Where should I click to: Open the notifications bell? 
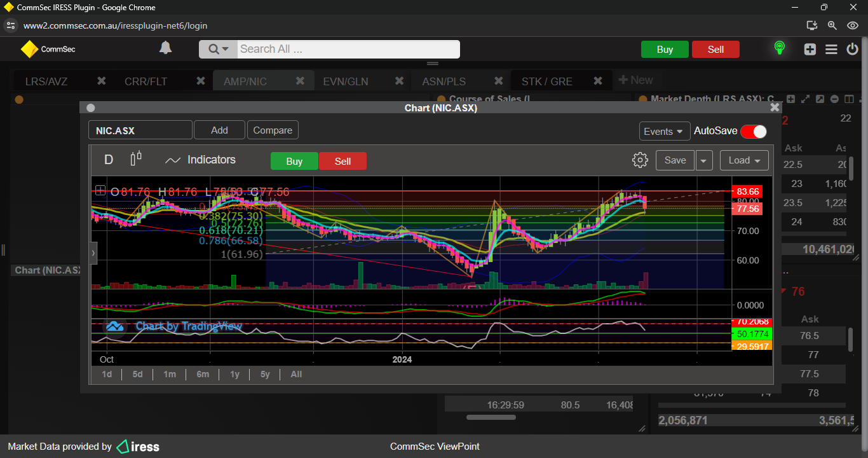166,48
